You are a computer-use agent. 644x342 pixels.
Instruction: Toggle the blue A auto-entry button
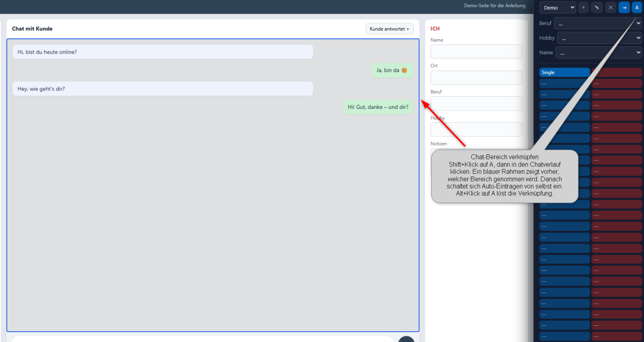(637, 8)
